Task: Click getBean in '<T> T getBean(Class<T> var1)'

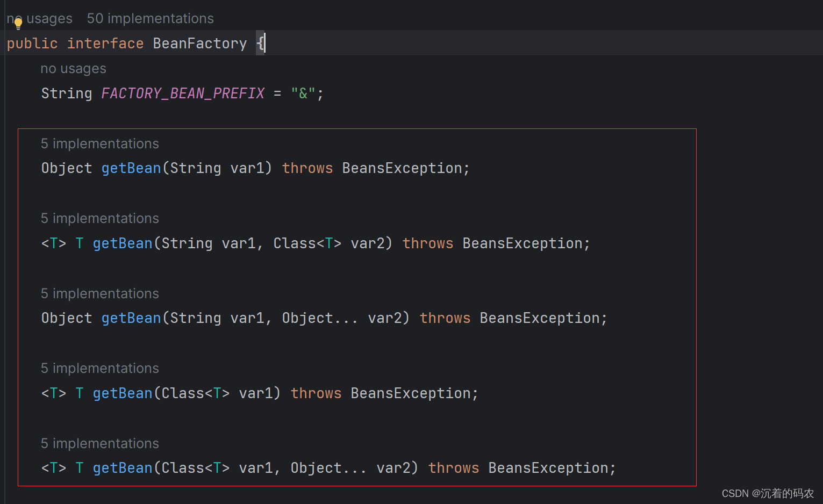Action: pyautogui.click(x=123, y=393)
